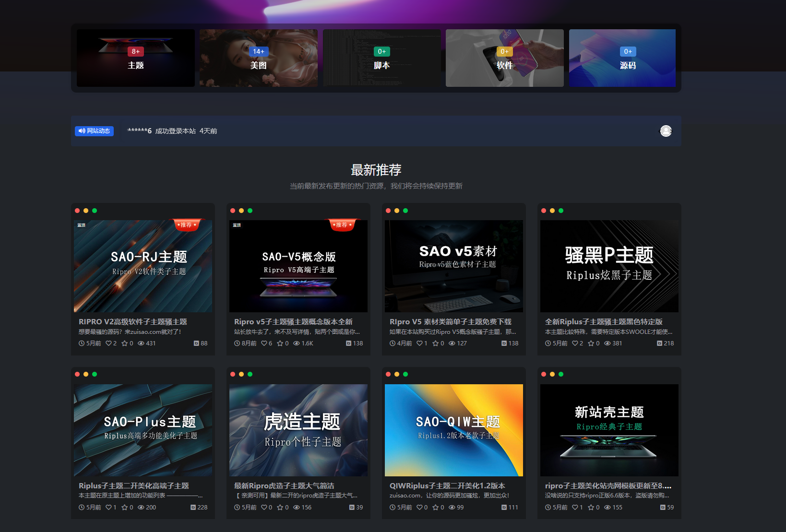Click the price icon on SAO v5素材 card

pos(504,343)
